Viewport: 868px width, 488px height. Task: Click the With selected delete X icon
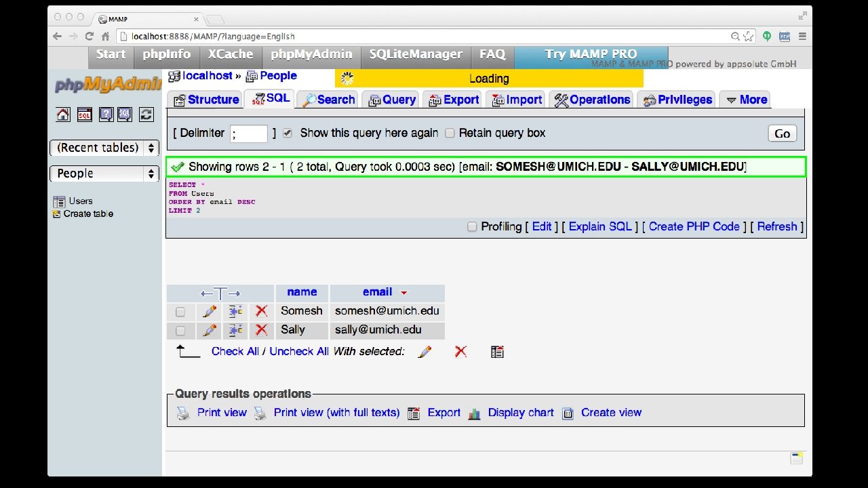tap(460, 352)
